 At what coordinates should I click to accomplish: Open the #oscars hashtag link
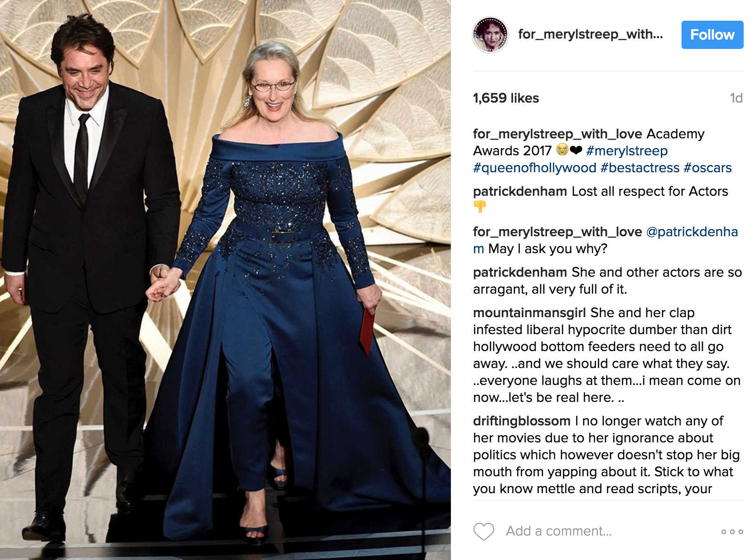pos(707,168)
